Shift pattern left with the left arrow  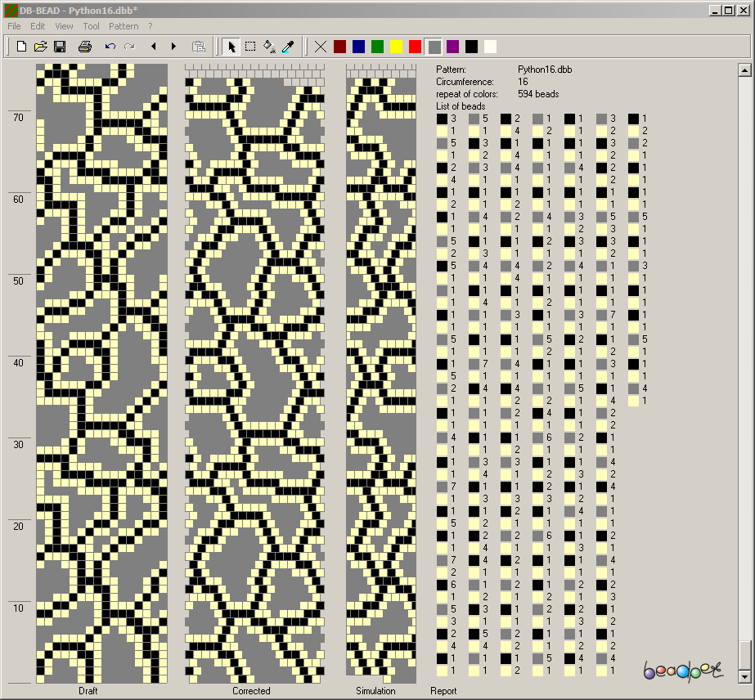coord(153,47)
